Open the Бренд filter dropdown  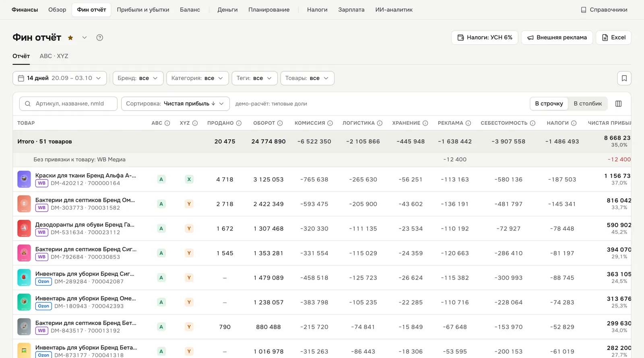pos(138,78)
